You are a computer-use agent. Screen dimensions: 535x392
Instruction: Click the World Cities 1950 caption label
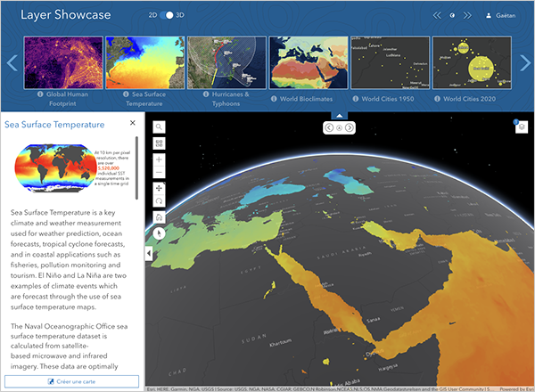[x=388, y=99]
